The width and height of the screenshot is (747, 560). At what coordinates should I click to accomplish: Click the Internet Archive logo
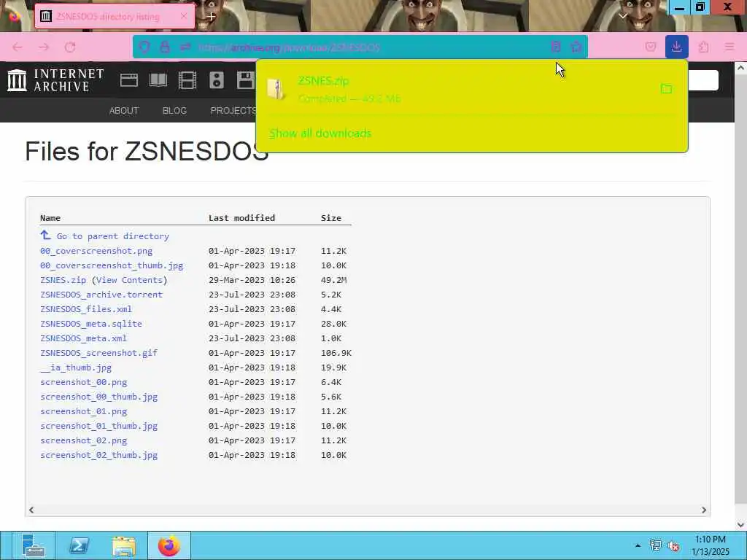(x=55, y=80)
